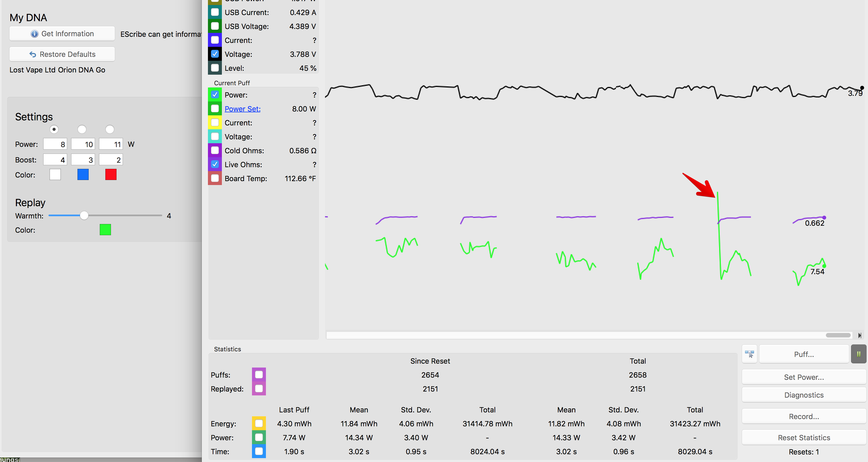The width and height of the screenshot is (868, 462).
Task: Toggle the Power statistics checkbox
Action: (x=259, y=437)
